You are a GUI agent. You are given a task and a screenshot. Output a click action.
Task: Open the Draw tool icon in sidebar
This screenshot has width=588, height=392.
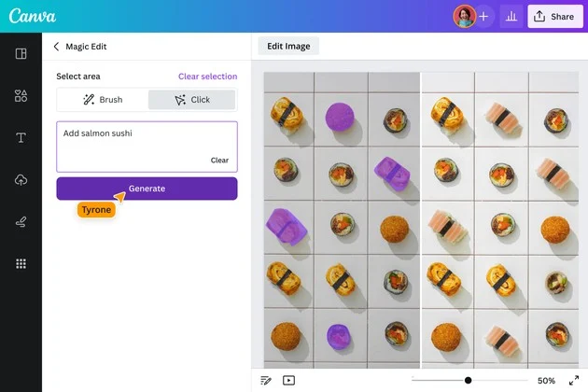tap(21, 222)
